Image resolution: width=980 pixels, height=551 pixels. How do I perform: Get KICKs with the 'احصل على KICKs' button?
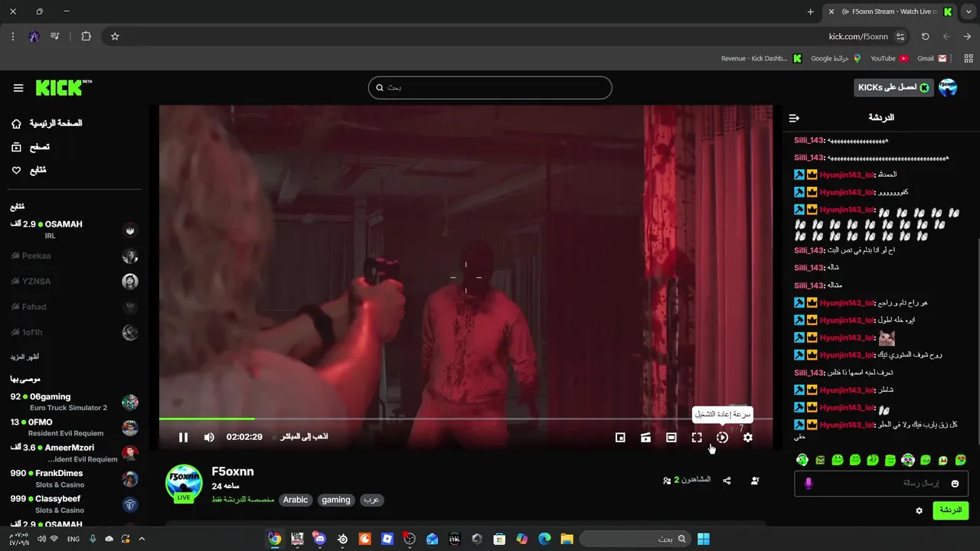[x=893, y=88]
